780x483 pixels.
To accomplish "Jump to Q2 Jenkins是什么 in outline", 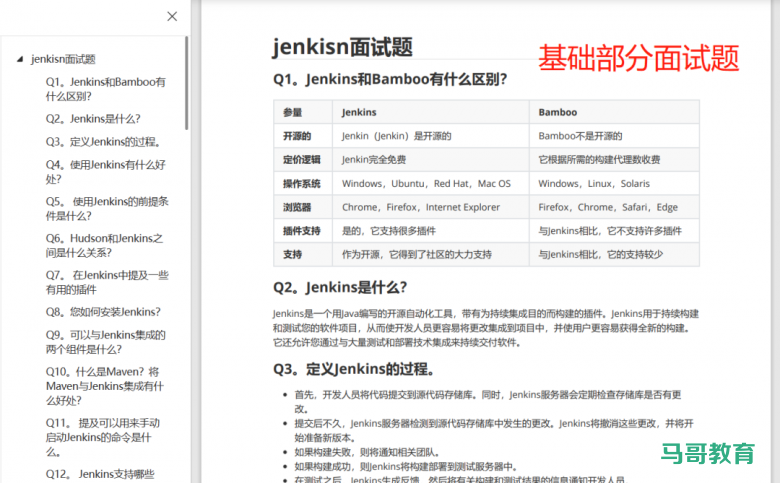I will coord(93,118).
